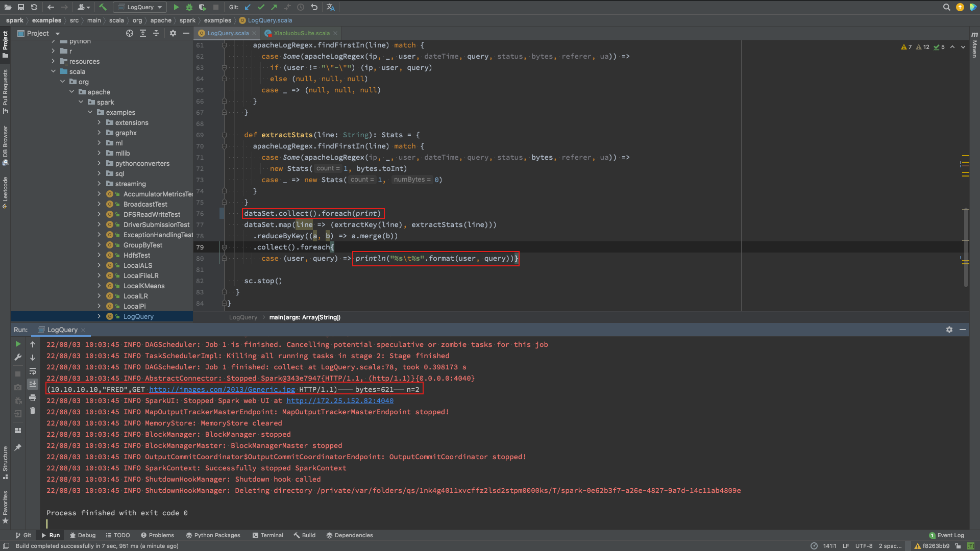Open Search Everywhere magnifier icon
Screen dimensions: 980x551
(x=947, y=7)
